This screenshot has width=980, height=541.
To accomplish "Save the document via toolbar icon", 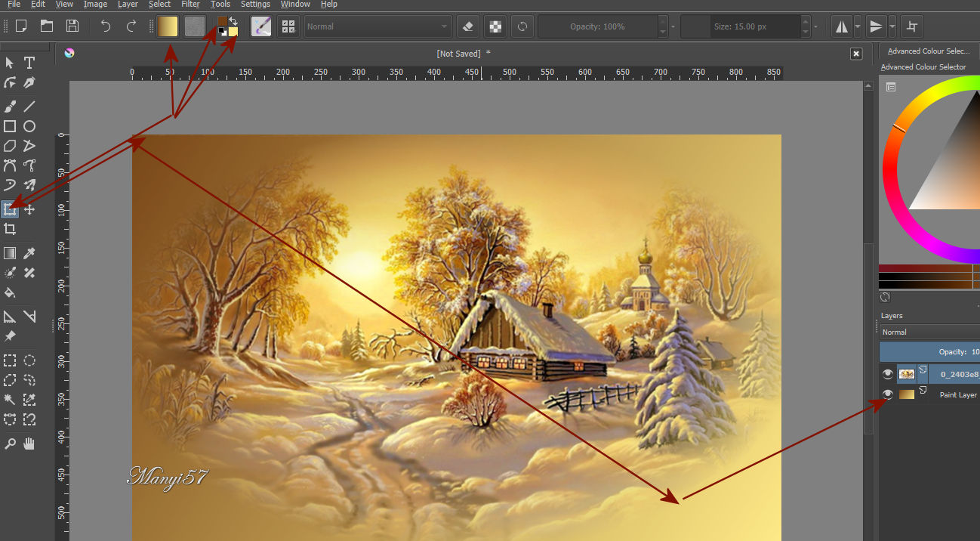I will (x=72, y=26).
